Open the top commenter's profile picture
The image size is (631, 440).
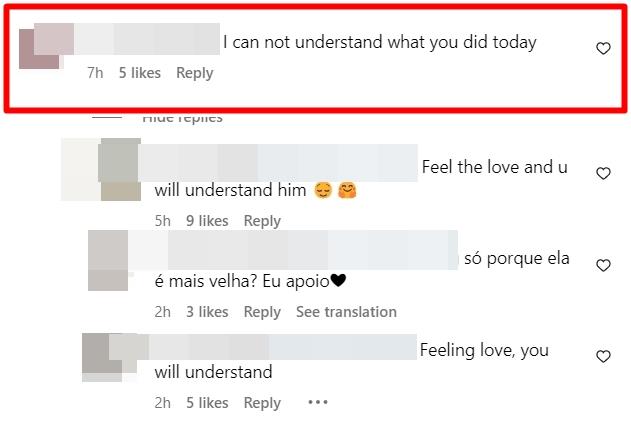pos(40,46)
